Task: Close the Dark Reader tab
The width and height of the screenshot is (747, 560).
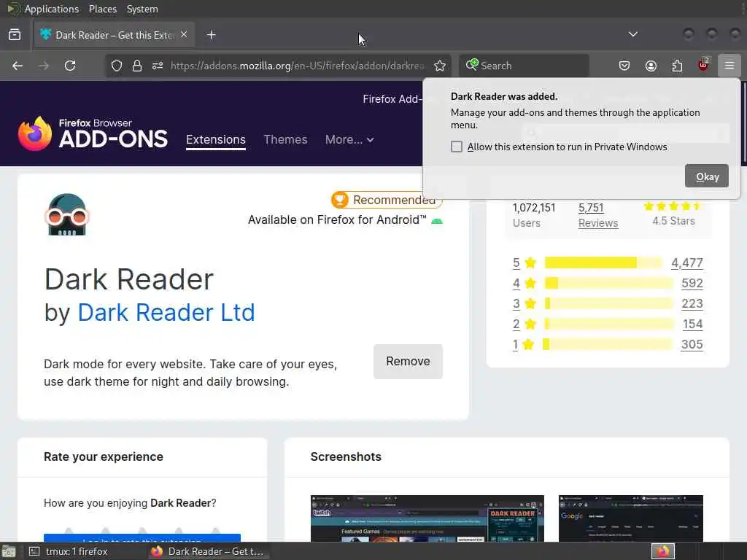Action: coord(184,35)
